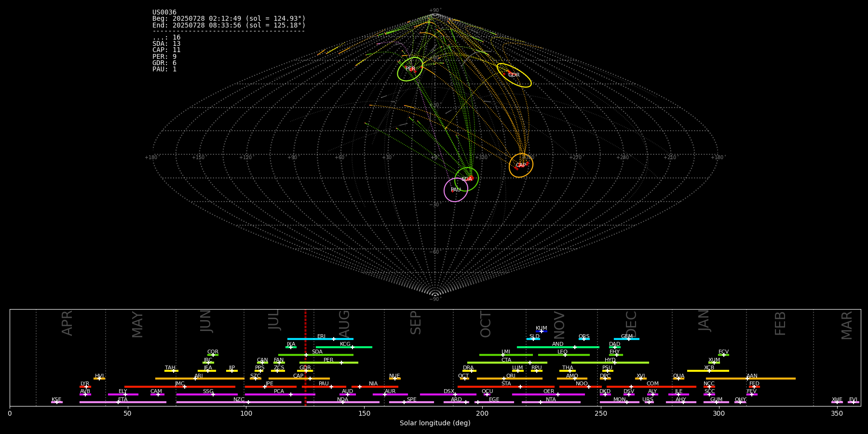
Task: Click the legend entry 'PER: 9'
Action: click(164, 57)
